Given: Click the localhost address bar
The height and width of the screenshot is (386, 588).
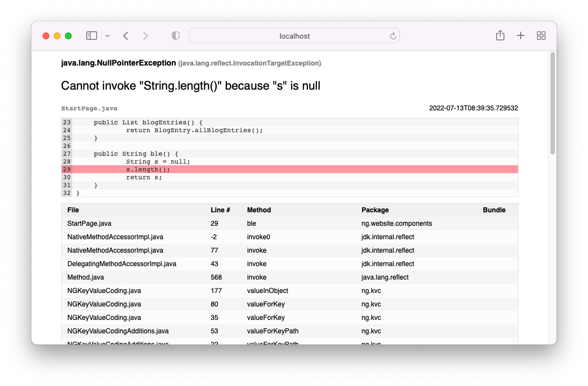Looking at the screenshot, I should point(295,36).
